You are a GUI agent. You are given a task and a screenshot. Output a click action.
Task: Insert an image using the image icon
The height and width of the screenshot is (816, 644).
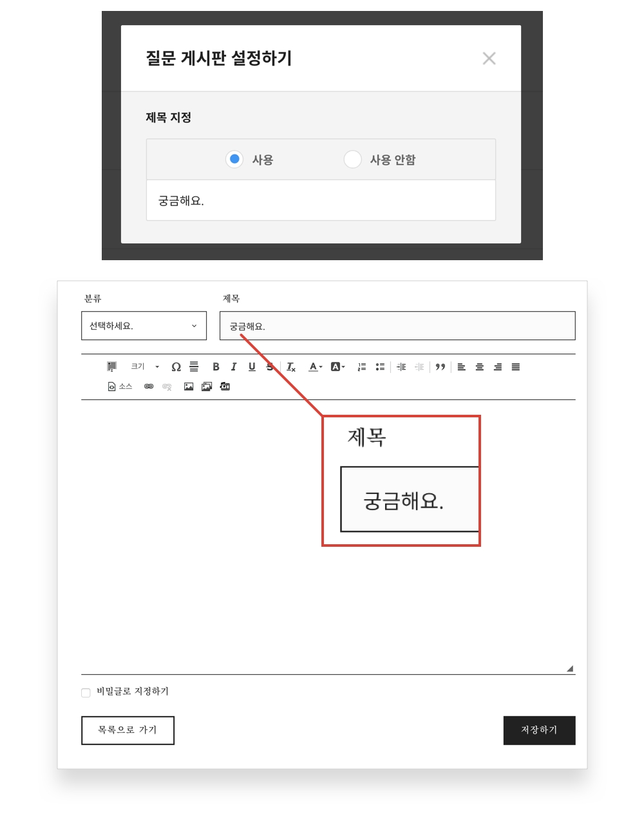coord(189,386)
